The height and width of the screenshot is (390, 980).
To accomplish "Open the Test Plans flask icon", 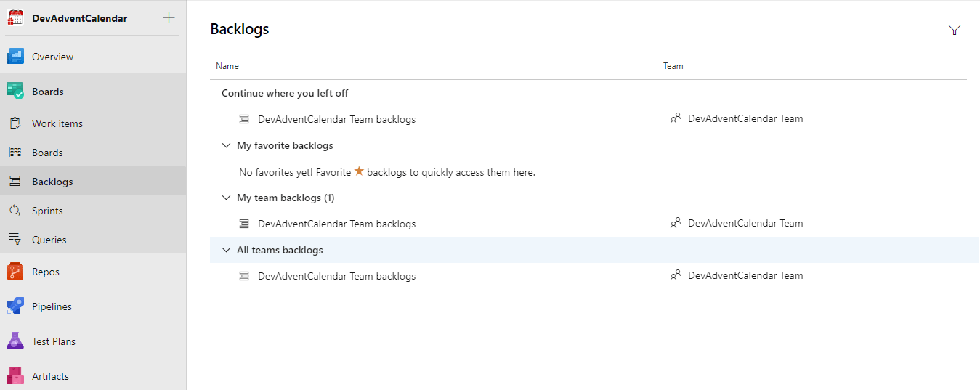I will [x=15, y=341].
